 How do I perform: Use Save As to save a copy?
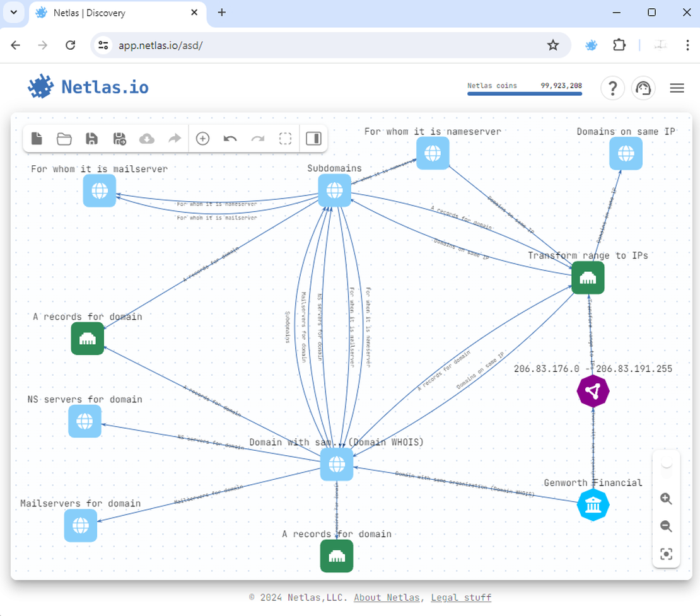120,139
